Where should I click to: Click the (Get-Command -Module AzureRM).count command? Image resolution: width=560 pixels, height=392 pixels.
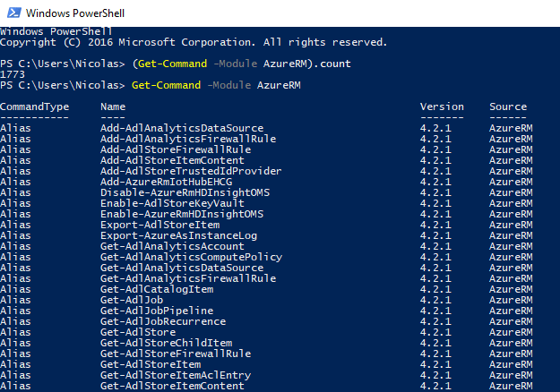pyautogui.click(x=241, y=64)
